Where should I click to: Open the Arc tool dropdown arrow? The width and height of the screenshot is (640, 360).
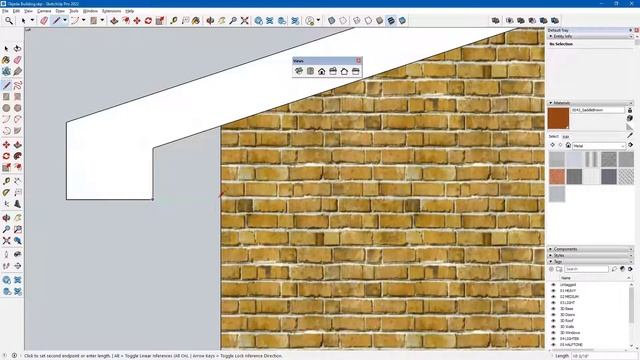coord(84,20)
